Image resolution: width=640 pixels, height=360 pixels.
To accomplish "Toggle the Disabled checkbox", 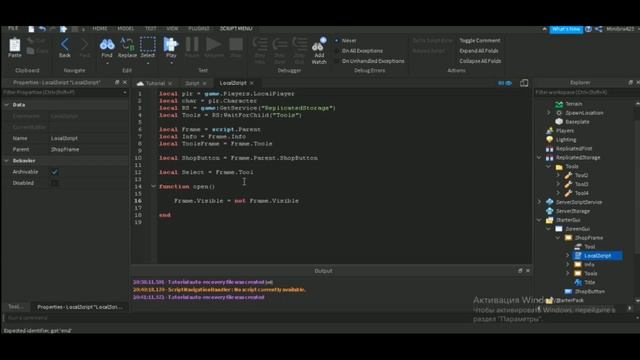I will [x=55, y=183].
